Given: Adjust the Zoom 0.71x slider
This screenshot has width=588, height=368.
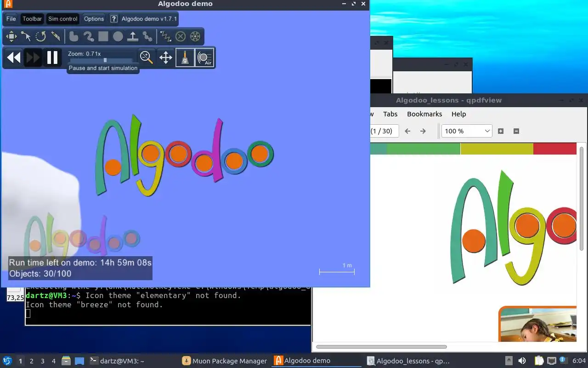Looking at the screenshot, I should click(101, 60).
